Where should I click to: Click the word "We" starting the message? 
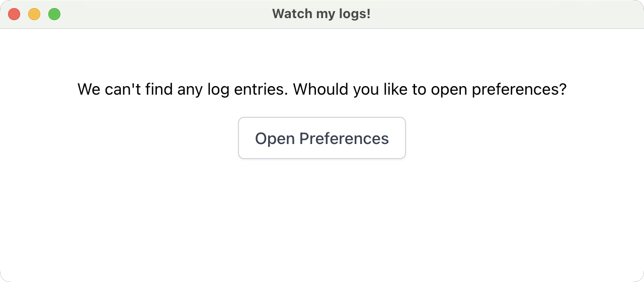click(89, 90)
